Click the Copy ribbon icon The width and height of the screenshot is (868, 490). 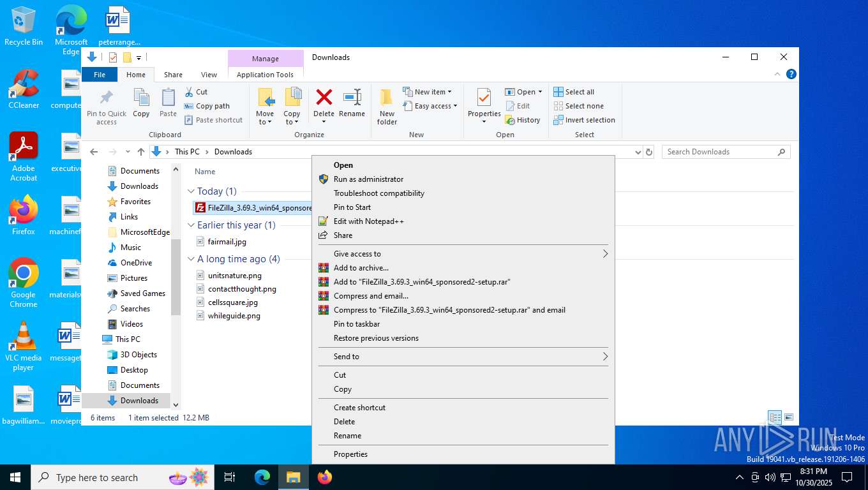(x=141, y=103)
